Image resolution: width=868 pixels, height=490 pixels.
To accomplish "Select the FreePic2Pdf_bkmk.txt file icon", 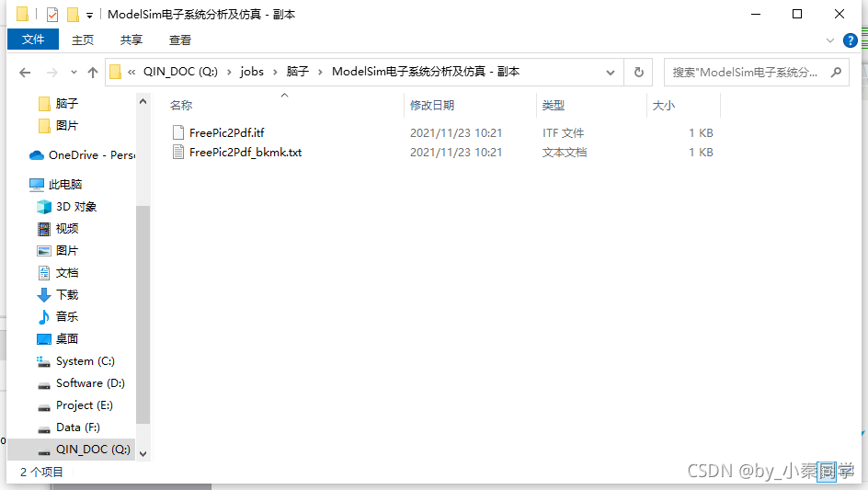I will tap(178, 152).
